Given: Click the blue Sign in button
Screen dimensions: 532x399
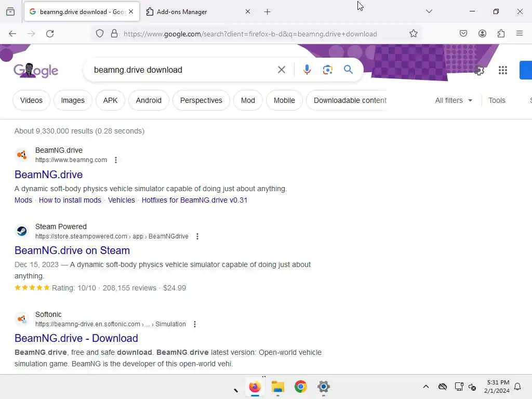Looking at the screenshot, I should 526,70.
